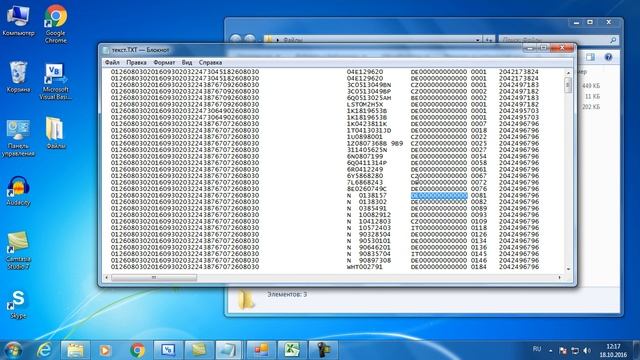Image resolution: width=640 pixels, height=360 pixels.
Task: Open the Windows Start menu orb
Action: [x=13, y=350]
